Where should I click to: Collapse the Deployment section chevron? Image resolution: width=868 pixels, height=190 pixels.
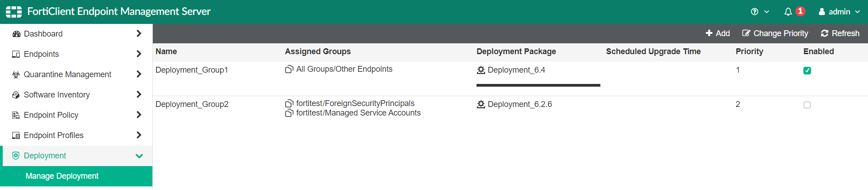(139, 156)
